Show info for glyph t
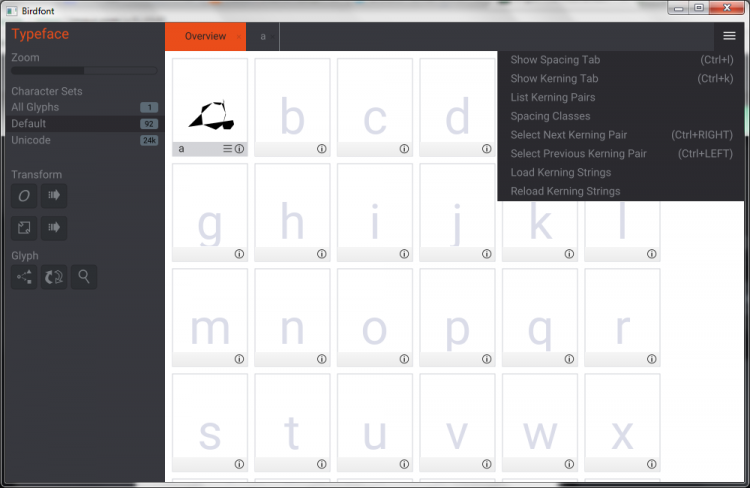Viewport: 750px width, 488px height. click(x=321, y=464)
